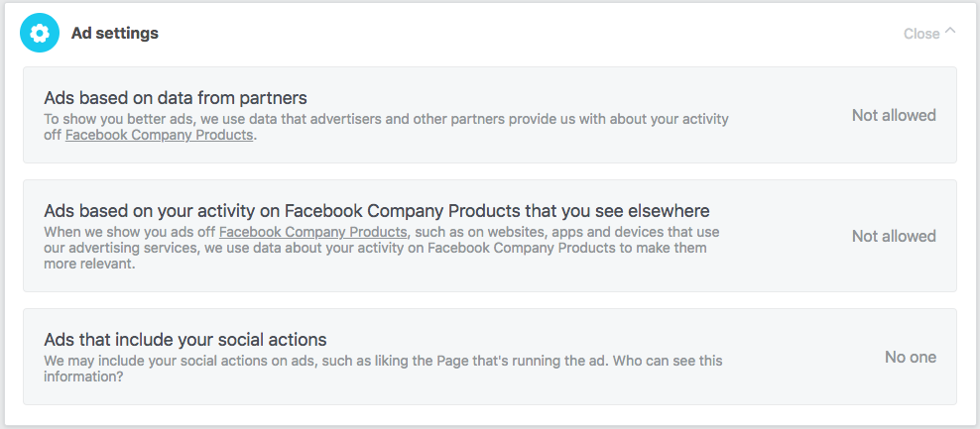Click the Ads that include your social actions title

tap(184, 340)
